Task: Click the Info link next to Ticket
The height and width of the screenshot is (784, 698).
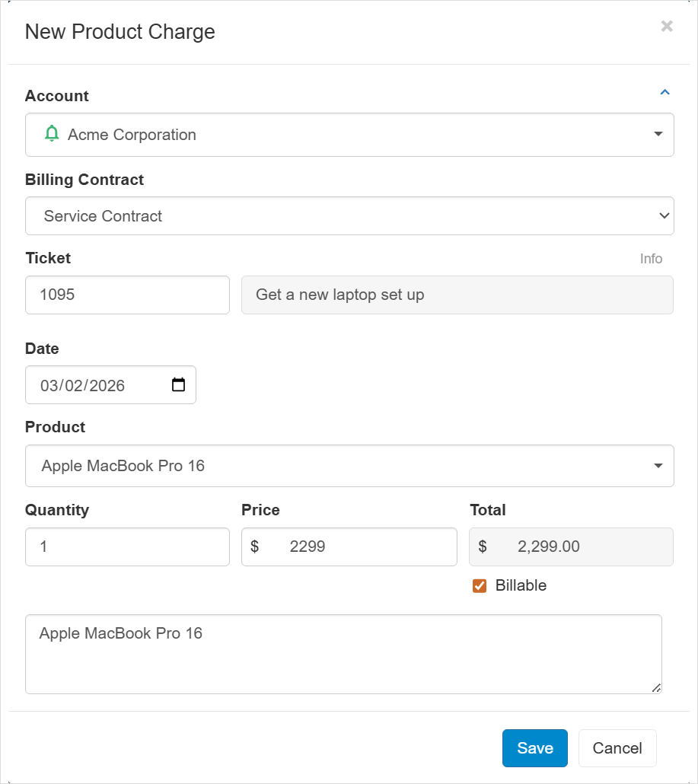Action: (x=651, y=258)
